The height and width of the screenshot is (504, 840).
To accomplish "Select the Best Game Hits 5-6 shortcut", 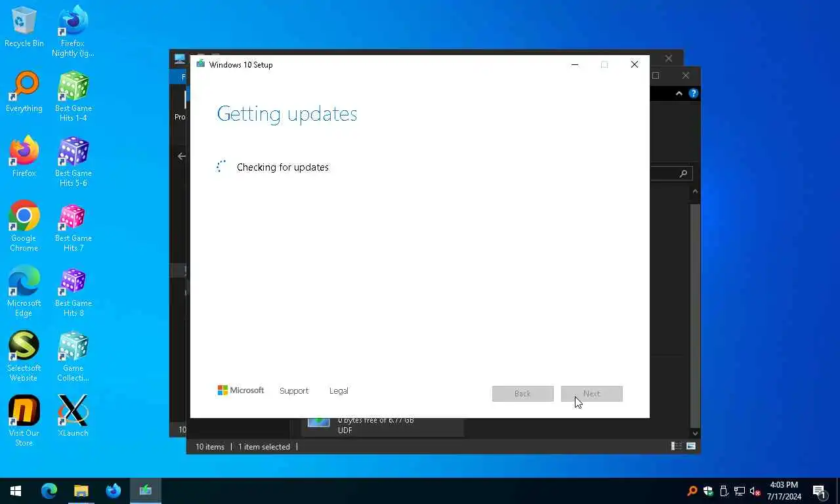I will pyautogui.click(x=73, y=161).
